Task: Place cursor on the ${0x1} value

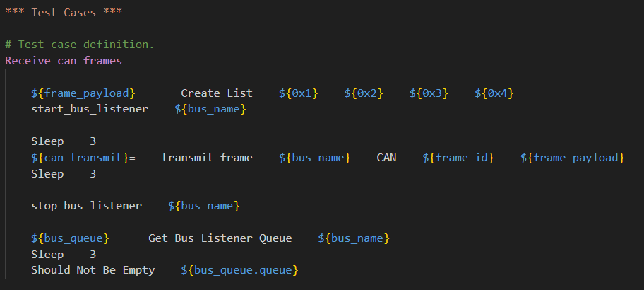Action: pos(299,93)
